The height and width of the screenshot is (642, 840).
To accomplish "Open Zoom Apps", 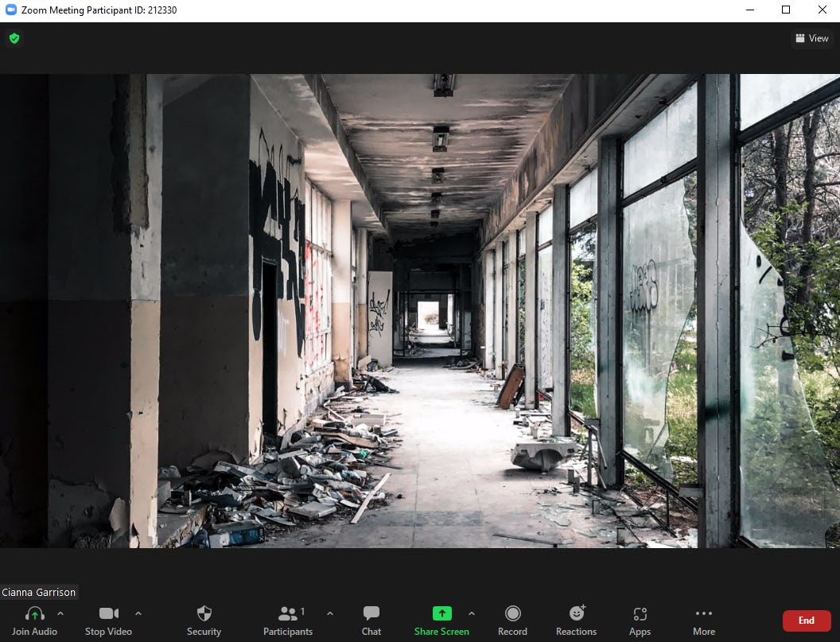I will click(640, 613).
